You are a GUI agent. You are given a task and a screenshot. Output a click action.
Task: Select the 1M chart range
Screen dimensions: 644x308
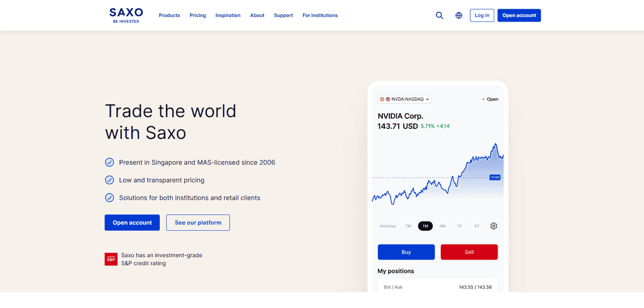coord(425,226)
